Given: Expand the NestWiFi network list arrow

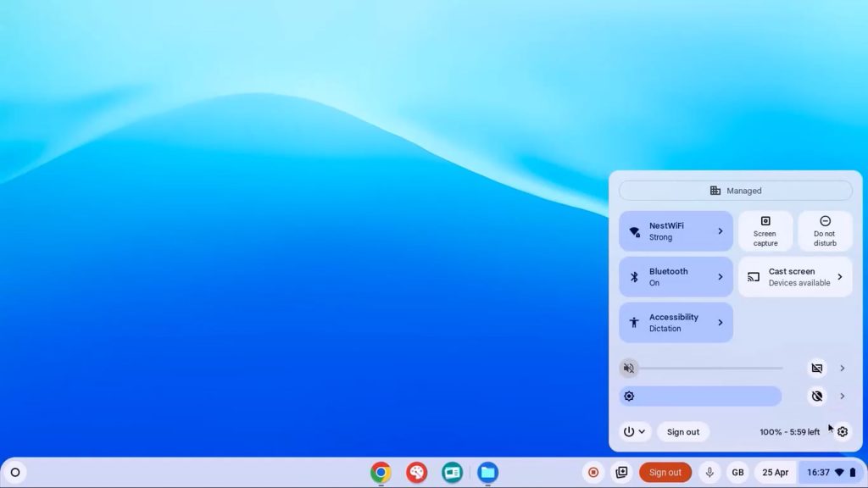Looking at the screenshot, I should pyautogui.click(x=721, y=231).
